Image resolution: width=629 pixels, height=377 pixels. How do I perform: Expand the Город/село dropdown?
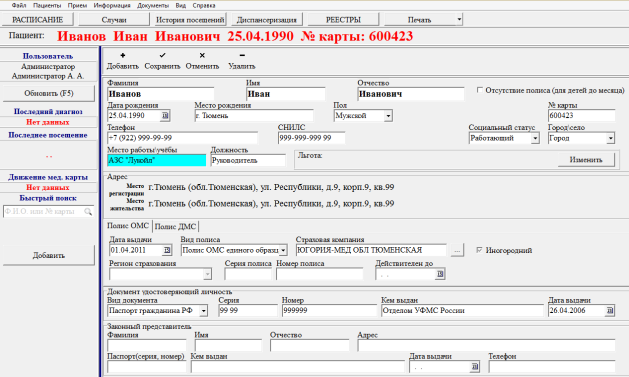[x=610, y=138]
